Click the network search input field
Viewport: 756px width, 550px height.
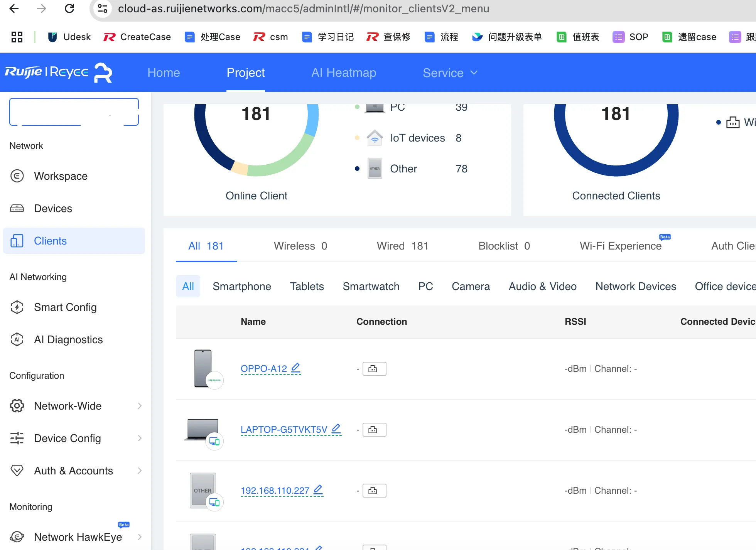point(73,112)
